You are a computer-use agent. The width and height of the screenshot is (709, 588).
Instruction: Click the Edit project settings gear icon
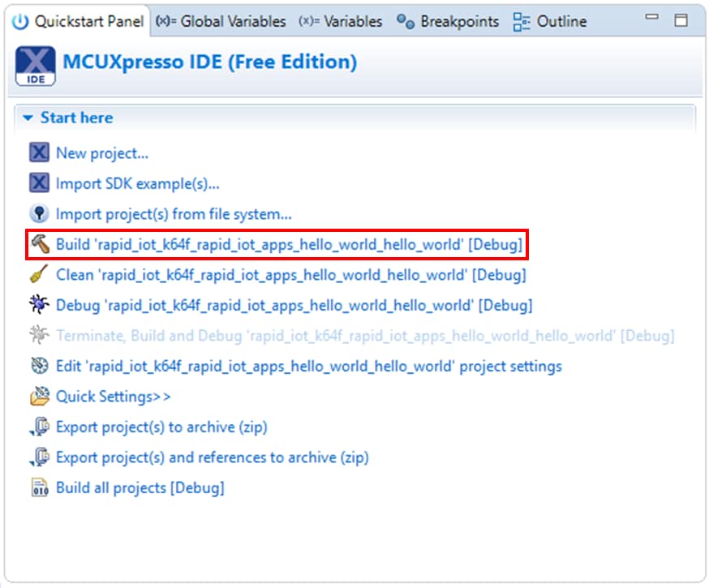39,367
